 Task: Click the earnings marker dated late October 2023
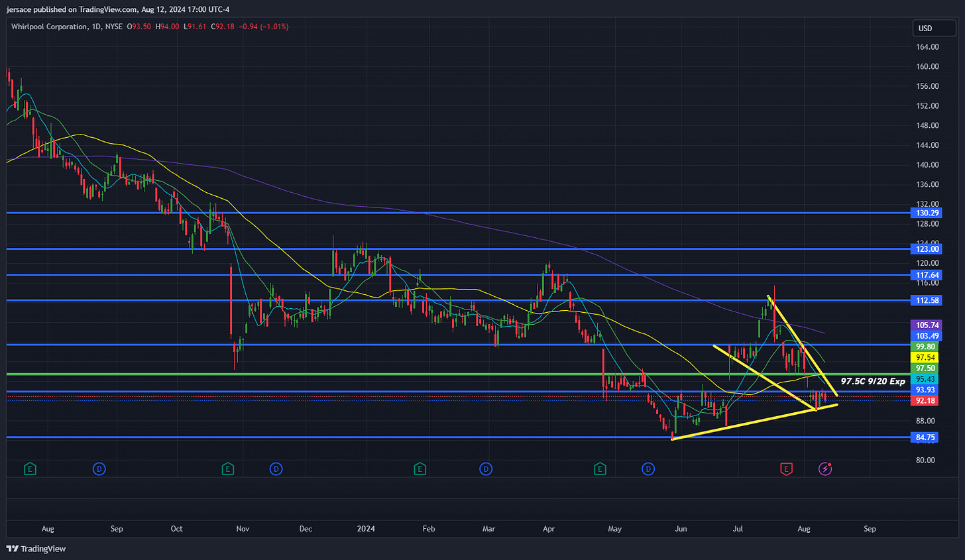click(x=228, y=469)
